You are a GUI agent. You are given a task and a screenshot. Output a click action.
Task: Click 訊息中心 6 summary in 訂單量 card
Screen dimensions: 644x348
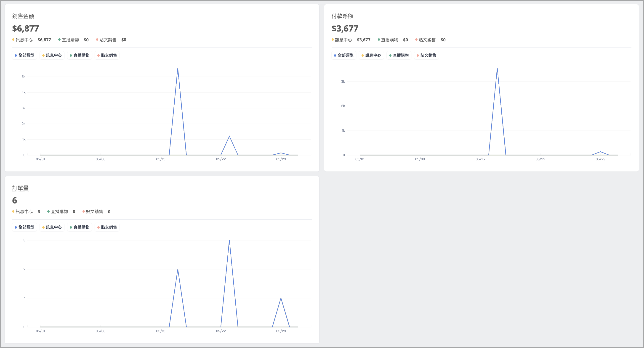(26, 212)
